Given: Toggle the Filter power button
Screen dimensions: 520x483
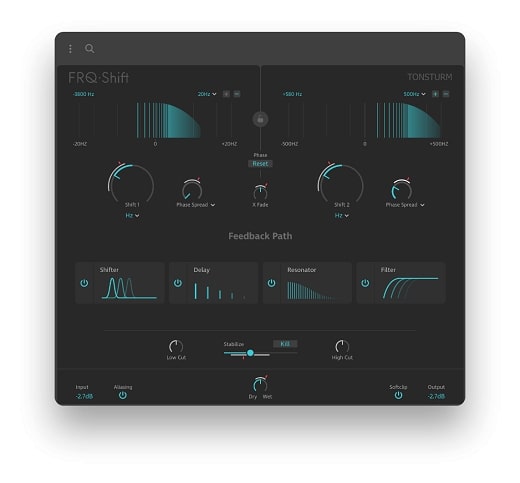Looking at the screenshot, I should coord(365,283).
